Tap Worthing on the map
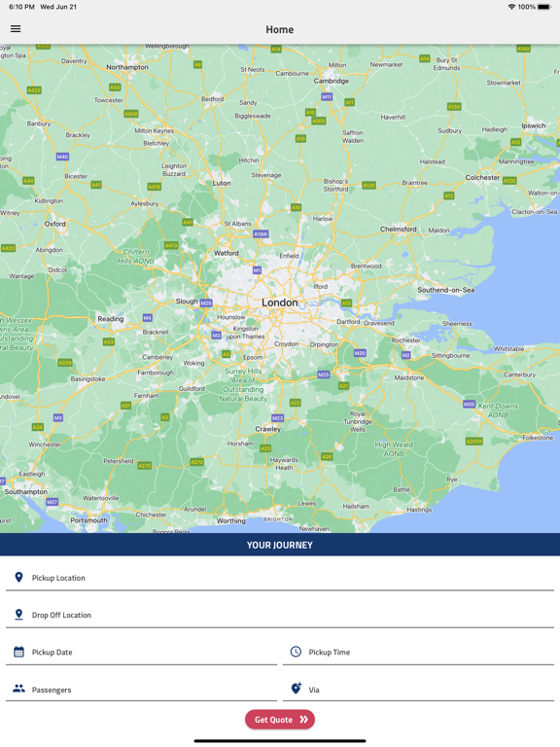The image size is (560, 747). click(x=231, y=521)
